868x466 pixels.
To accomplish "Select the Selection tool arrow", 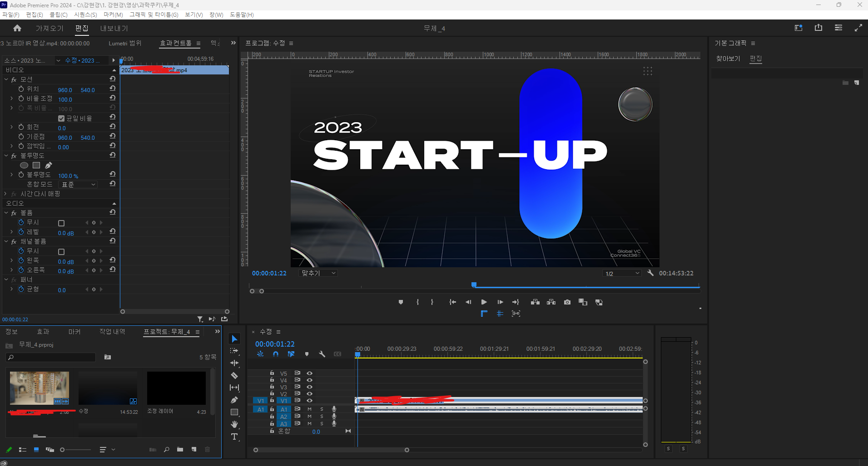I will pyautogui.click(x=234, y=339).
